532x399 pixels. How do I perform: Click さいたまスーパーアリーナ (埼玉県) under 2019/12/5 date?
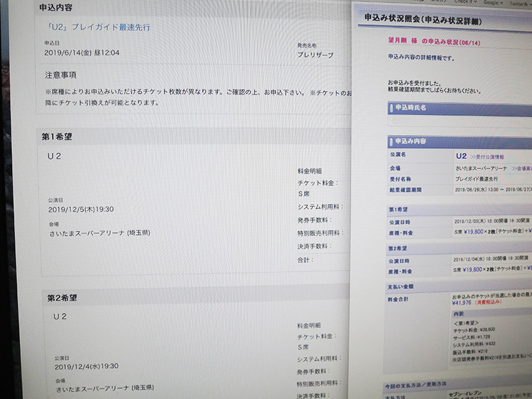tap(100, 233)
